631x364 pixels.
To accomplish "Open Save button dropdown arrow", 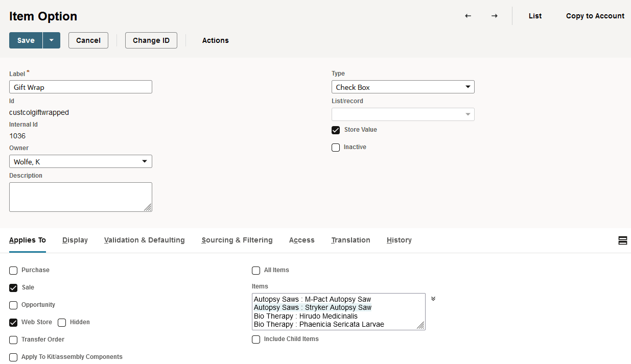I will (x=51, y=40).
